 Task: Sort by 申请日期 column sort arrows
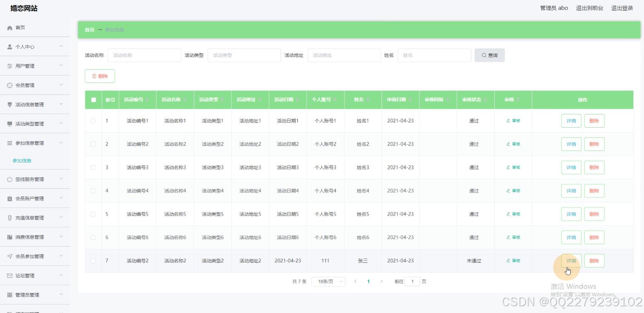tap(410, 100)
